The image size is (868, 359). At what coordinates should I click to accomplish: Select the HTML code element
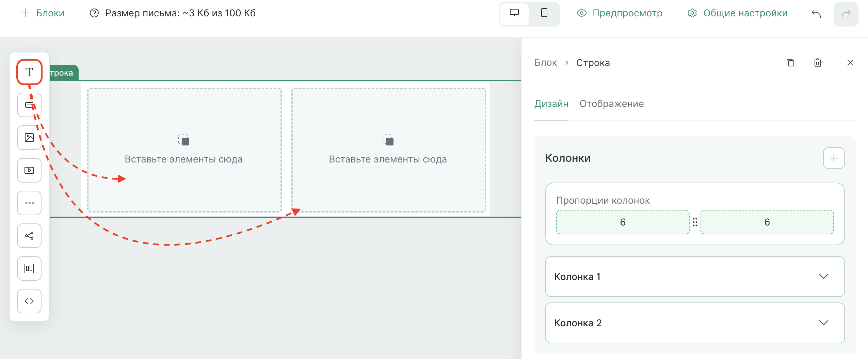click(x=29, y=301)
